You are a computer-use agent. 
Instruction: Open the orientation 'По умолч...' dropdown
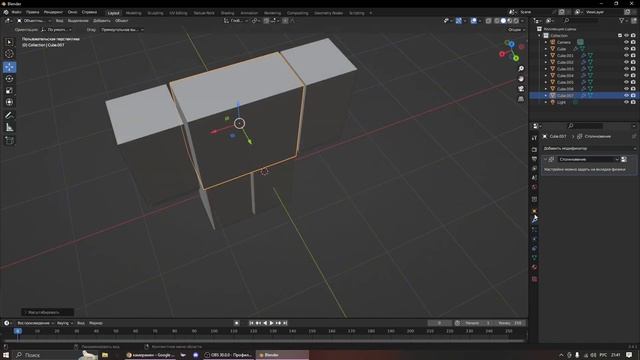point(56,30)
